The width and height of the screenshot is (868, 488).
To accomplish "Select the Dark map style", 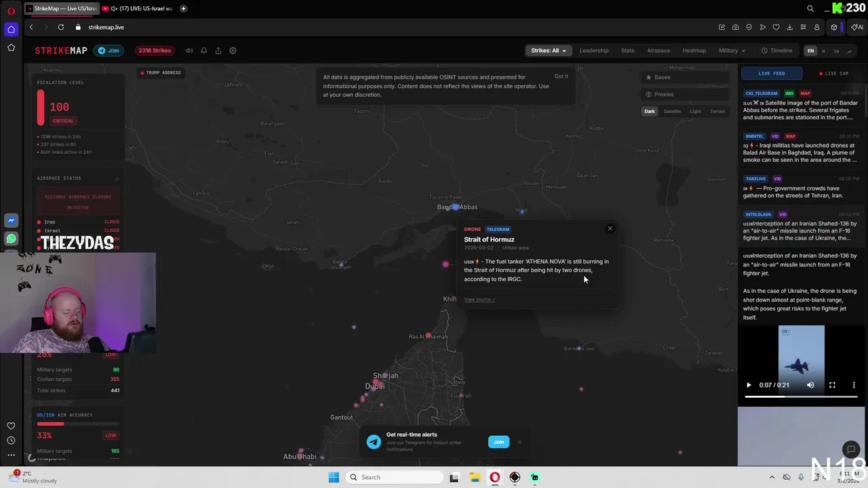I will point(650,111).
